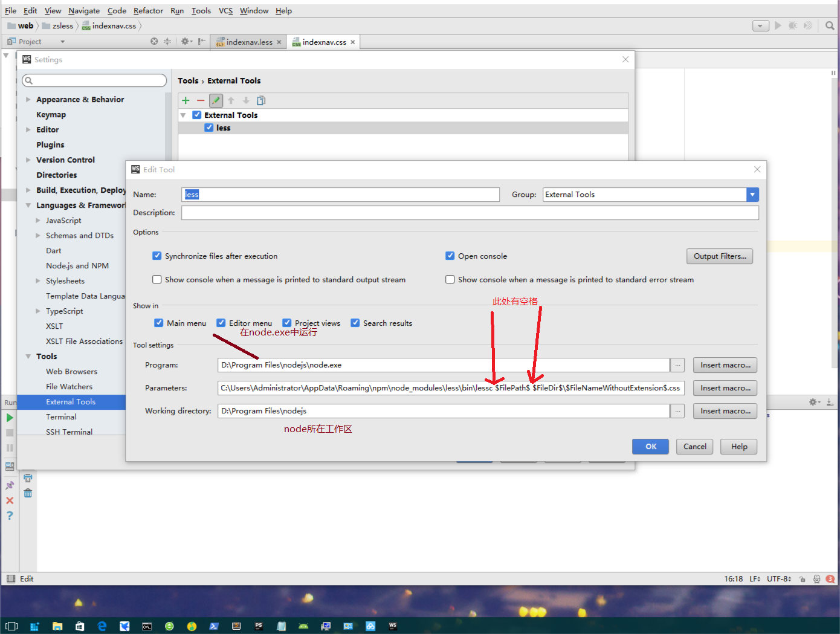This screenshot has height=634, width=840.
Task: Collapse the External Tools tree node
Action: point(183,115)
